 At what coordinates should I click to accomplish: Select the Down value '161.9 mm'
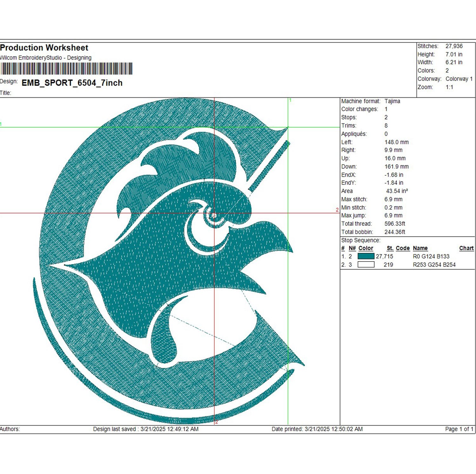coord(397,166)
